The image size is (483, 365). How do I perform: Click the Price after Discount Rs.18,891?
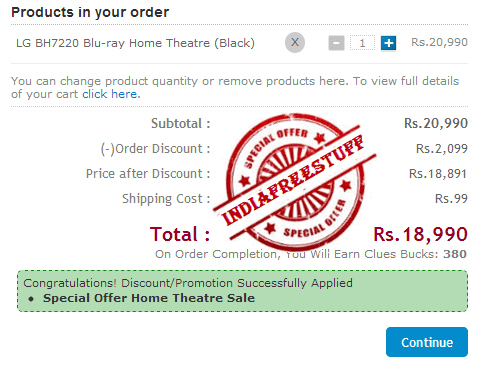pyautogui.click(x=438, y=174)
